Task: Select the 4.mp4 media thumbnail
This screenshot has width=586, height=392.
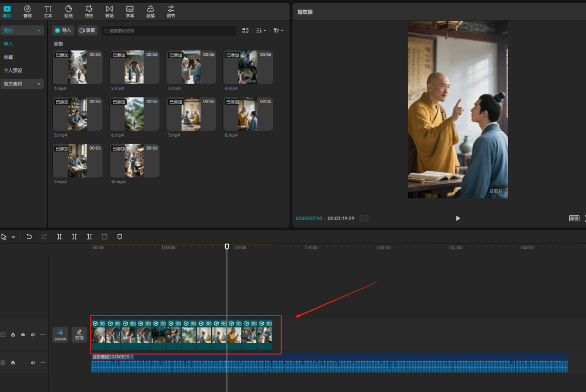Action: coord(248,67)
